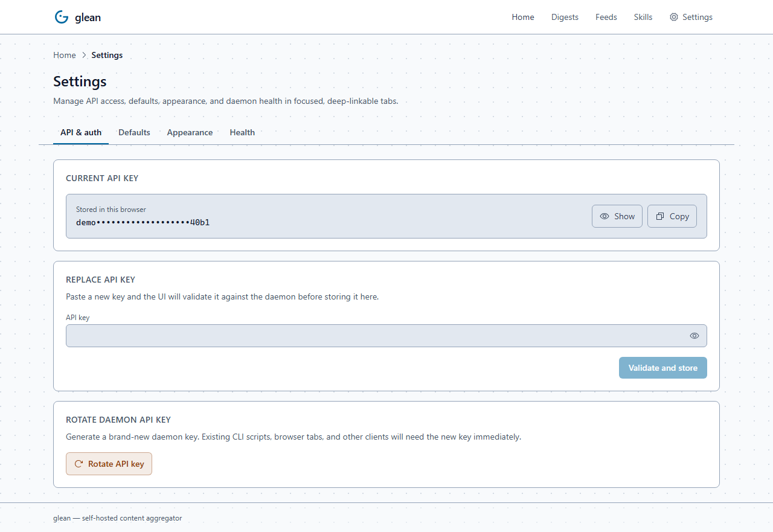The width and height of the screenshot is (773, 532).
Task: Open the Skills page
Action: point(643,17)
